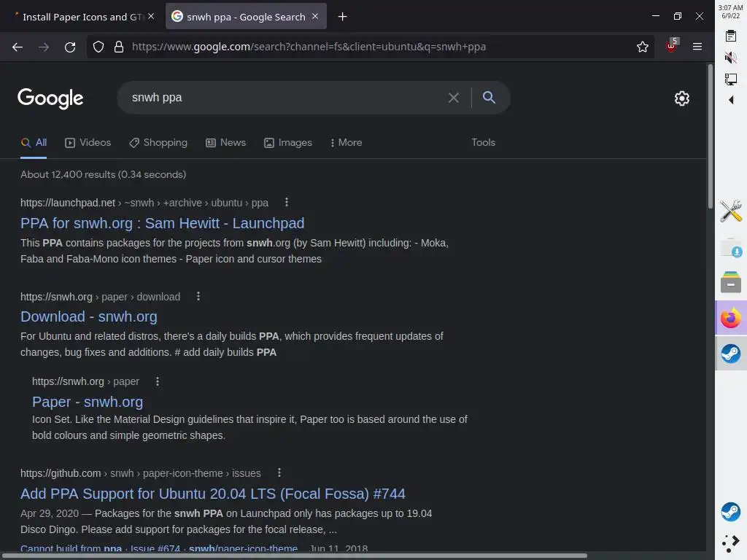747x560 pixels.
Task: Switch to News results
Action: point(226,142)
